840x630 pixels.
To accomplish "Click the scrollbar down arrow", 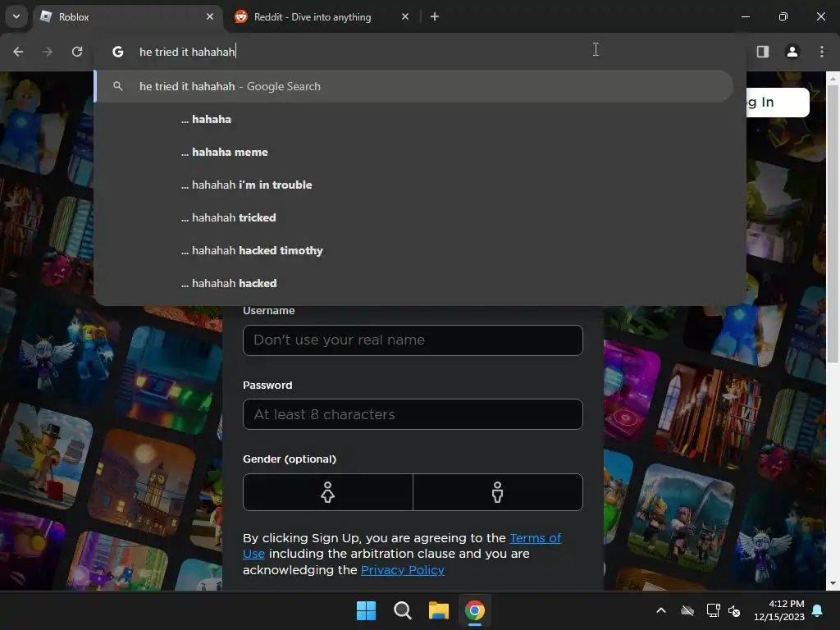I will point(833,583).
